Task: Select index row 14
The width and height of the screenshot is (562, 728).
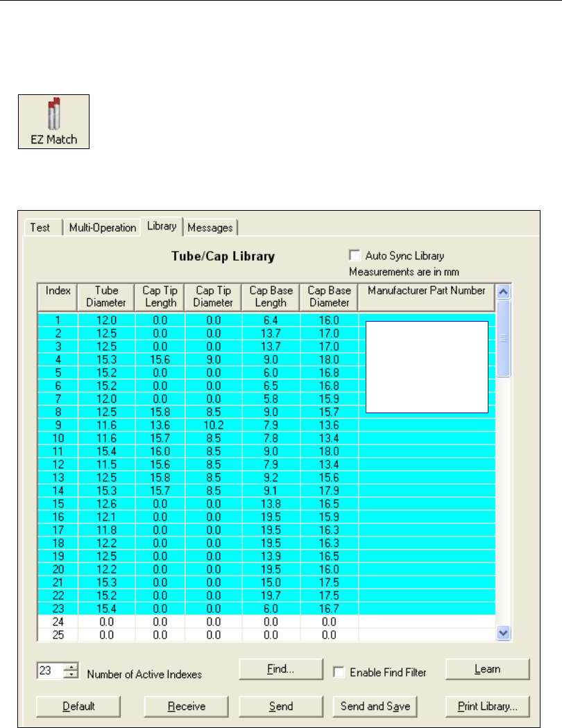Action: tap(266, 491)
